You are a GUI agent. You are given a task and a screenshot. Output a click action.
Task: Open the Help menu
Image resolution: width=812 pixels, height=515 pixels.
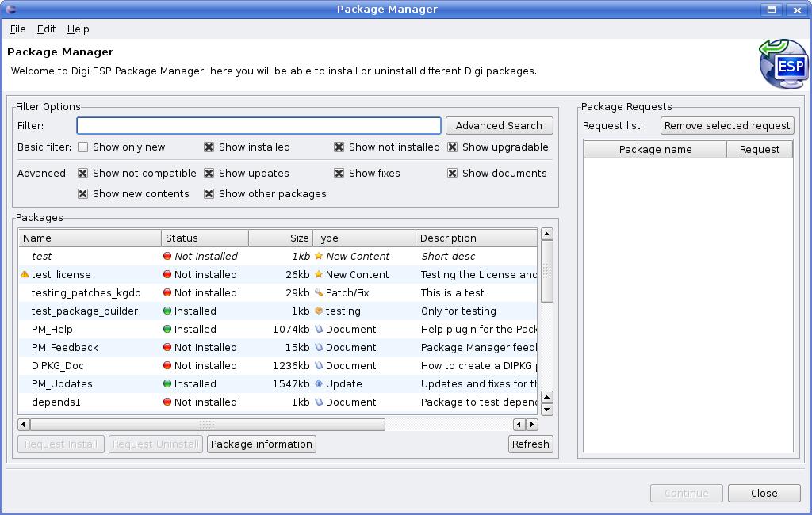pos(78,29)
